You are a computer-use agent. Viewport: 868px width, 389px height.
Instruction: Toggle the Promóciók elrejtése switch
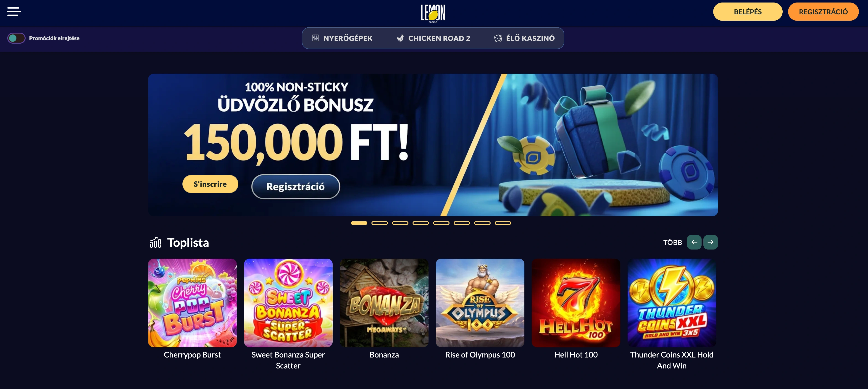16,38
